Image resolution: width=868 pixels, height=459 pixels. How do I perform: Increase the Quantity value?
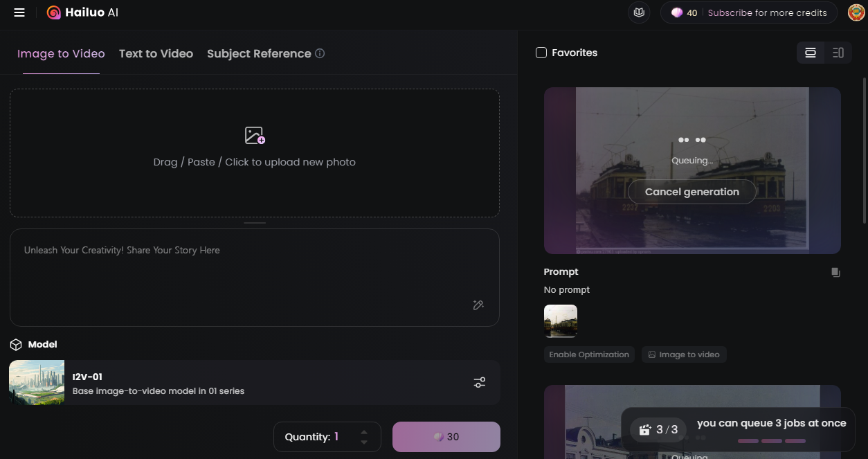pyautogui.click(x=364, y=432)
